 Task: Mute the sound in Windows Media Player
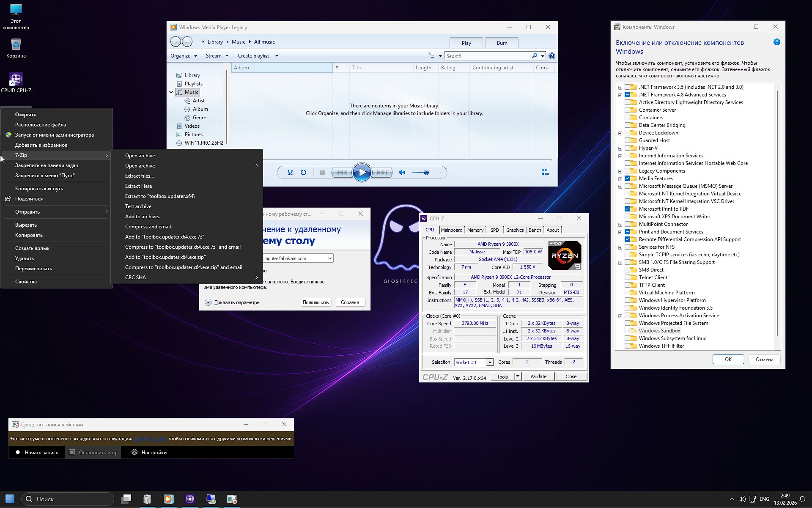402,172
